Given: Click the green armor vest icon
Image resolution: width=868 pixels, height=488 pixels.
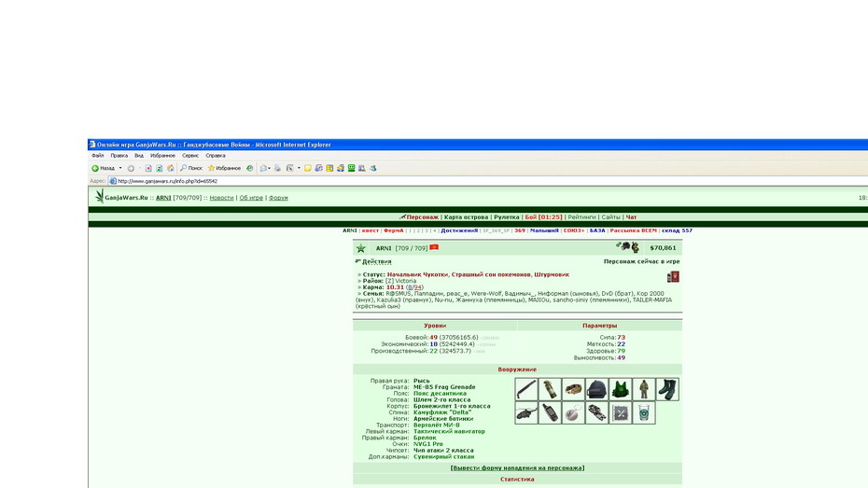Looking at the screenshot, I should [x=620, y=389].
